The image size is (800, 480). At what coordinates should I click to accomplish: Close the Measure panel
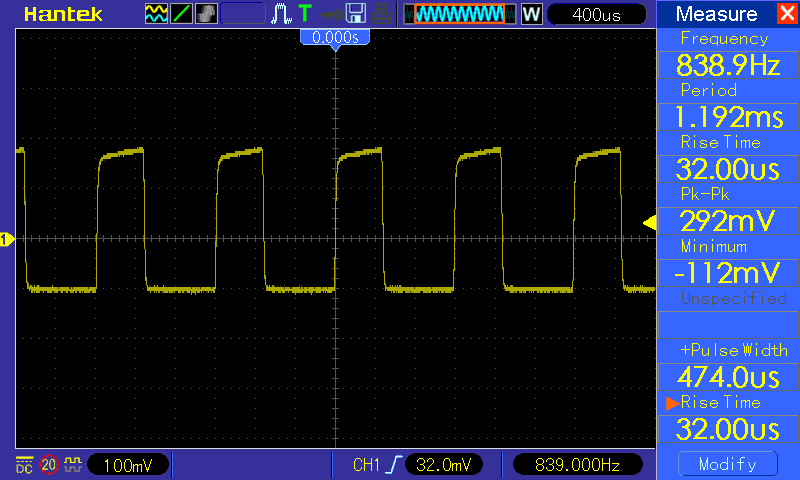coord(788,13)
